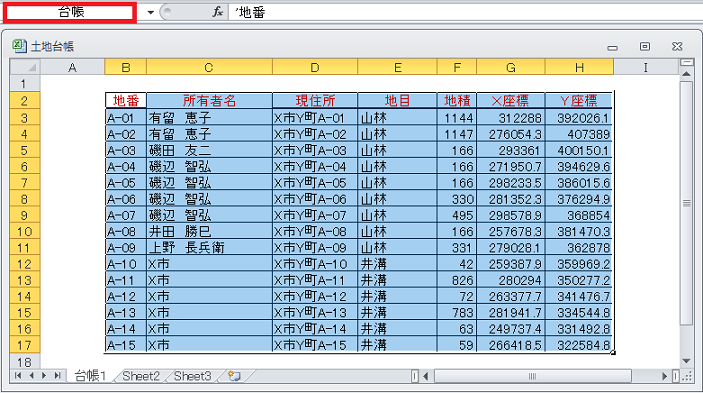Close the 土地台帳 workbook window

tap(677, 46)
